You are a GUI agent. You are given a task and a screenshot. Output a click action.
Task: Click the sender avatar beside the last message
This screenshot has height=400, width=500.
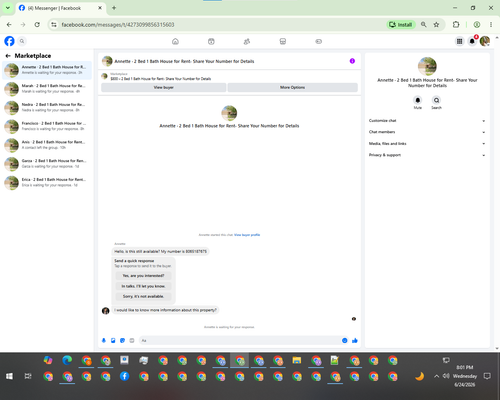[106, 311]
